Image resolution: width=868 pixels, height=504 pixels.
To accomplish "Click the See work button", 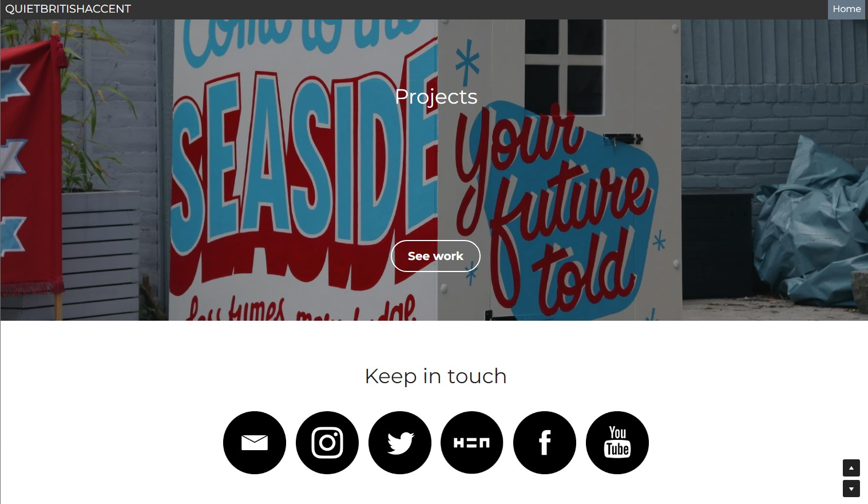I will coord(435,256).
